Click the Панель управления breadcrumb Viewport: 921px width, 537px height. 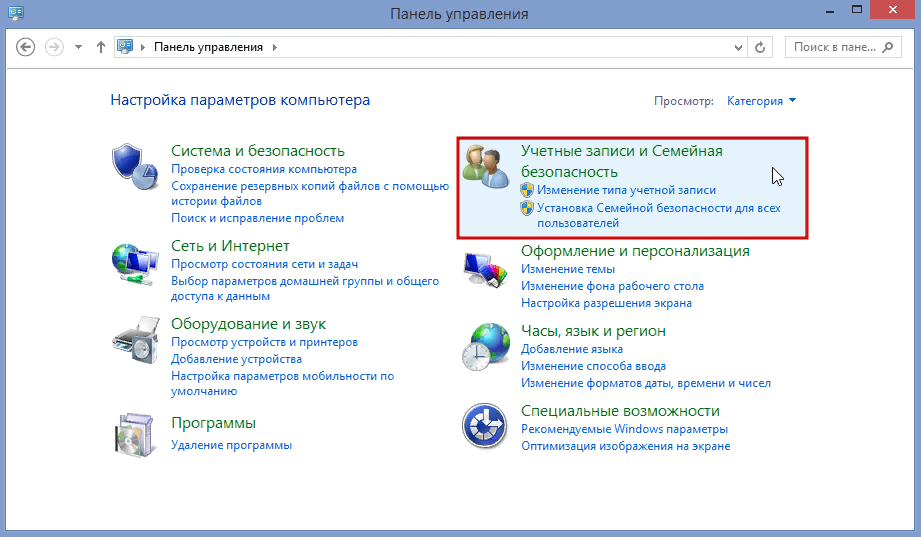(x=208, y=47)
